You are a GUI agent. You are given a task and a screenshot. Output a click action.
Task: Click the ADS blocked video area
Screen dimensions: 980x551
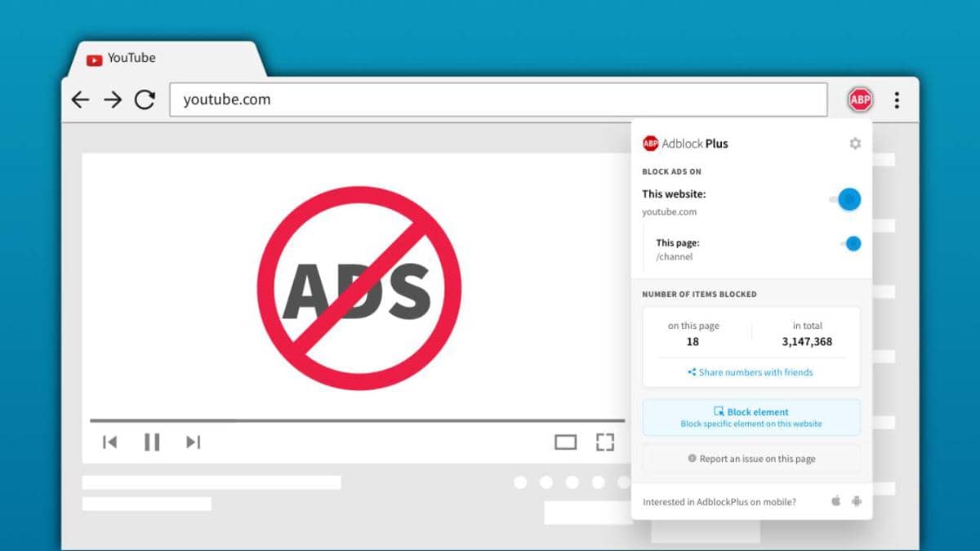[x=359, y=287]
